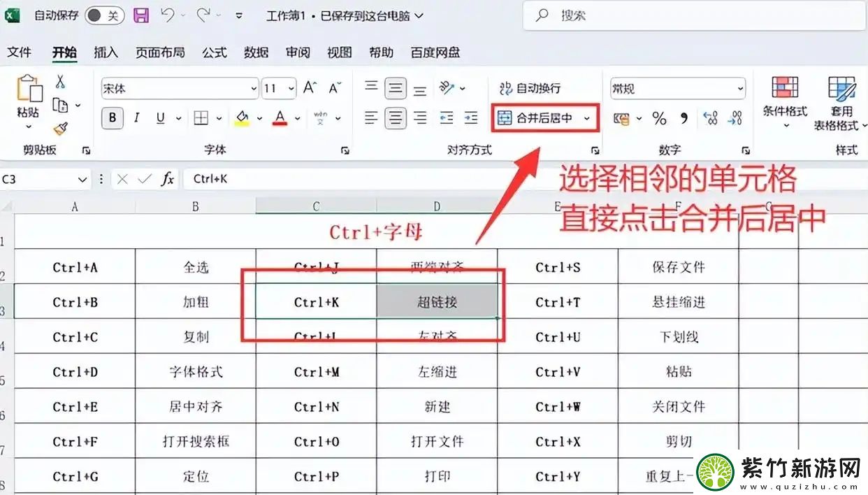Viewport: 868px width, 495px height.
Task: Click the Decrease Indent icon
Action: tap(447, 118)
